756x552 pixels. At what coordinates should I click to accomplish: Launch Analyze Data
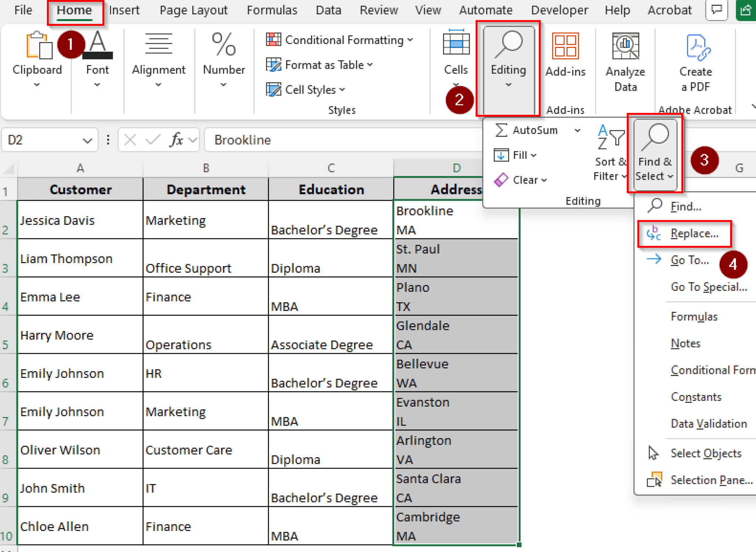(625, 59)
